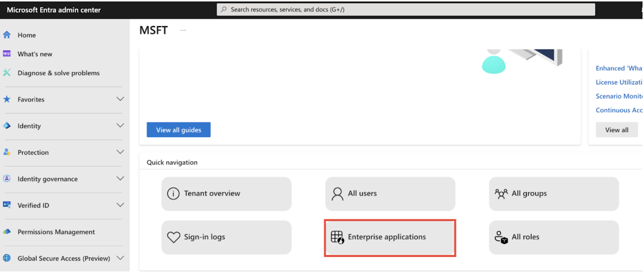Expand the Verified ID chevron
This screenshot has height=280, width=644.
120,205
